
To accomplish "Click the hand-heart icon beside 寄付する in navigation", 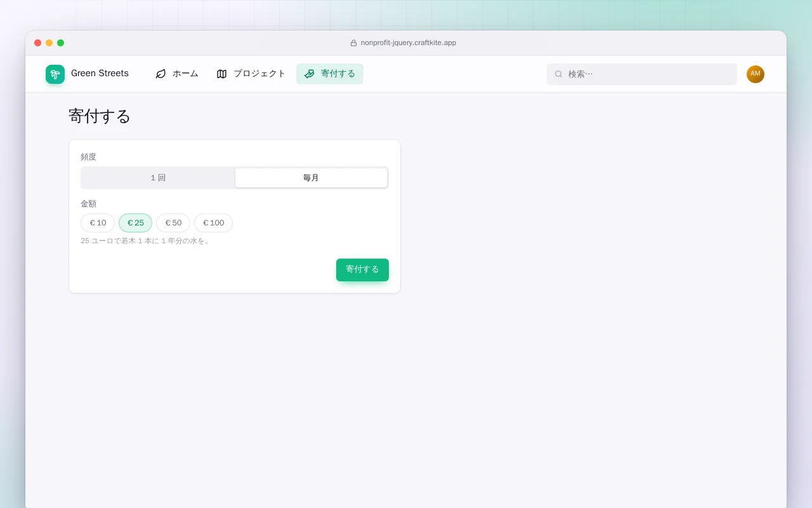I will click(x=309, y=74).
